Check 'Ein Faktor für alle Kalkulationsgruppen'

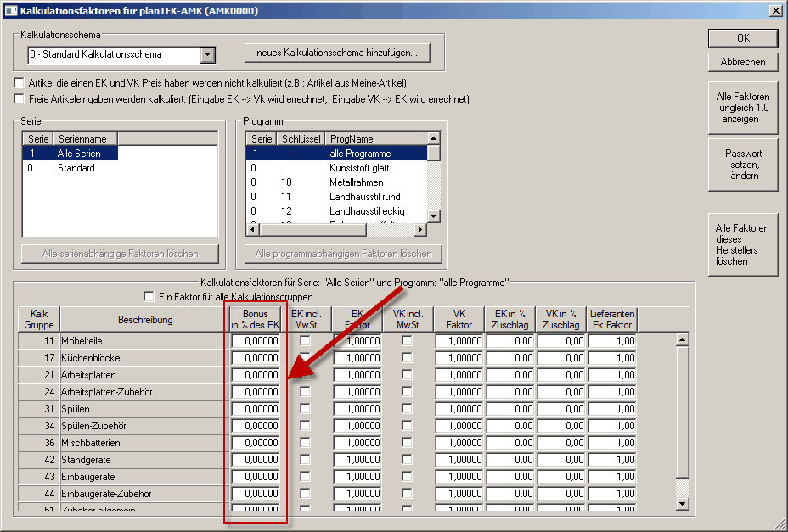coord(150,297)
